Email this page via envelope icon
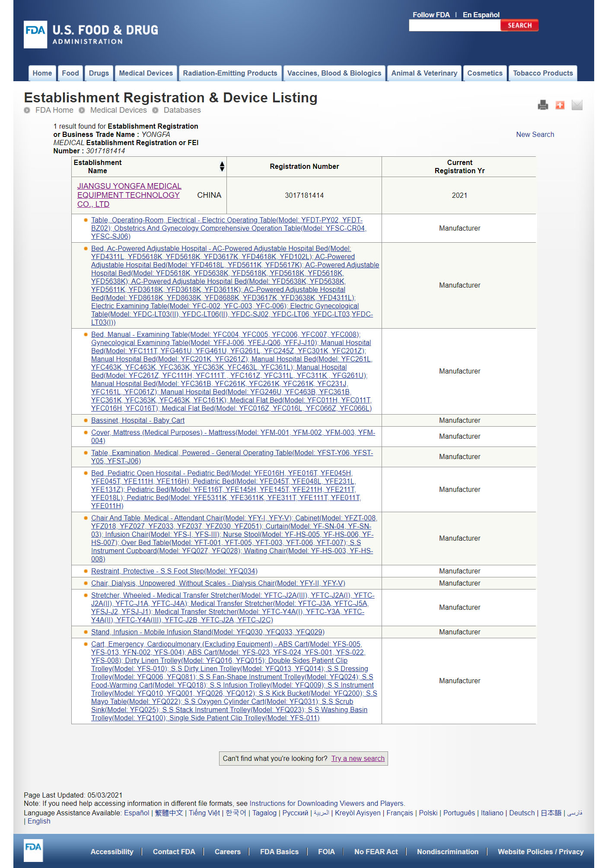The height and width of the screenshot is (868, 608). point(577,105)
